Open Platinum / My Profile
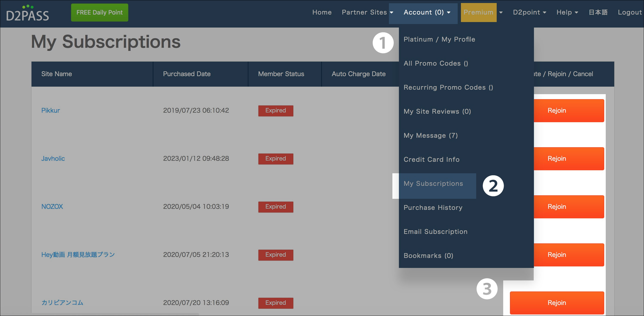Screen dimensions: 644x316 (x=439, y=39)
